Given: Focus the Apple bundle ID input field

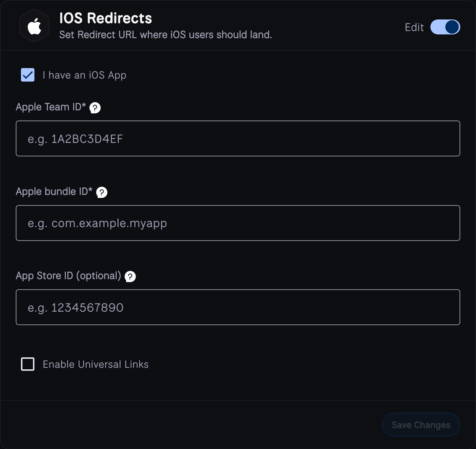Looking at the screenshot, I should [x=238, y=223].
